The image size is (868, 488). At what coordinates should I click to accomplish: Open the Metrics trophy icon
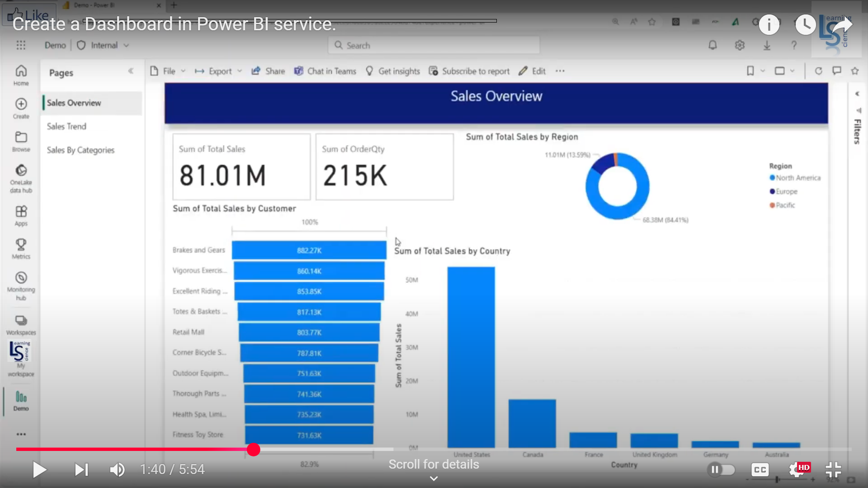pyautogui.click(x=21, y=249)
